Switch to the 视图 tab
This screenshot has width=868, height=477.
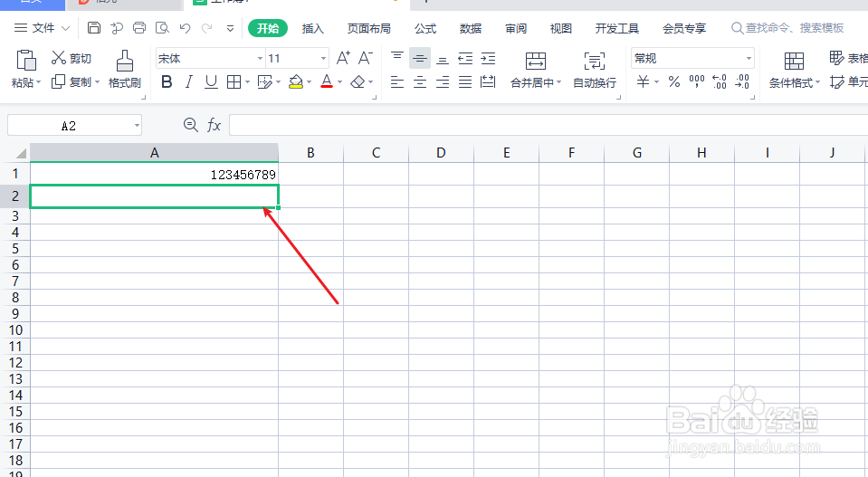click(x=561, y=28)
